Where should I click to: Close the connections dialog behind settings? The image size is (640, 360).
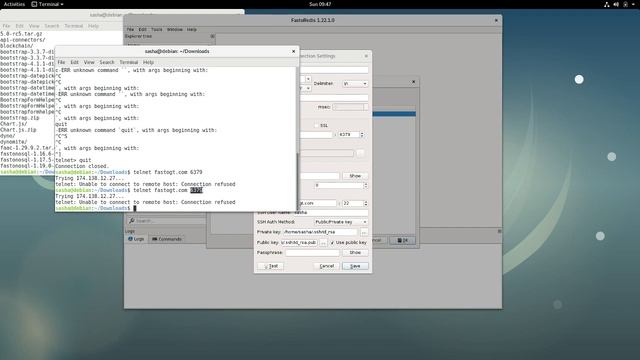pos(413,82)
